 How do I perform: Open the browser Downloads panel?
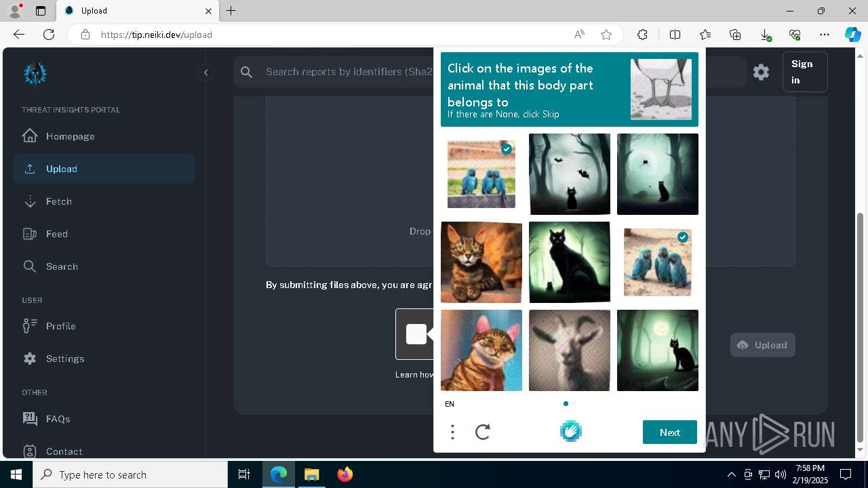(x=765, y=35)
